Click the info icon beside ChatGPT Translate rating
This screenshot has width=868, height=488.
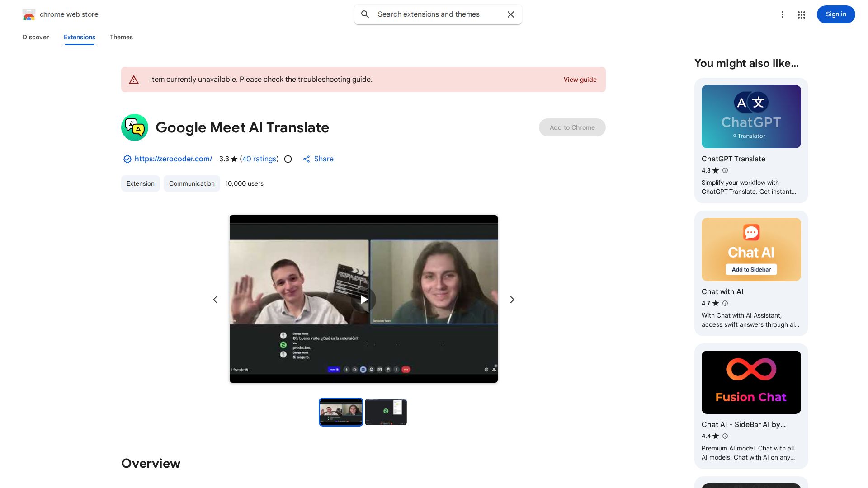coord(725,170)
